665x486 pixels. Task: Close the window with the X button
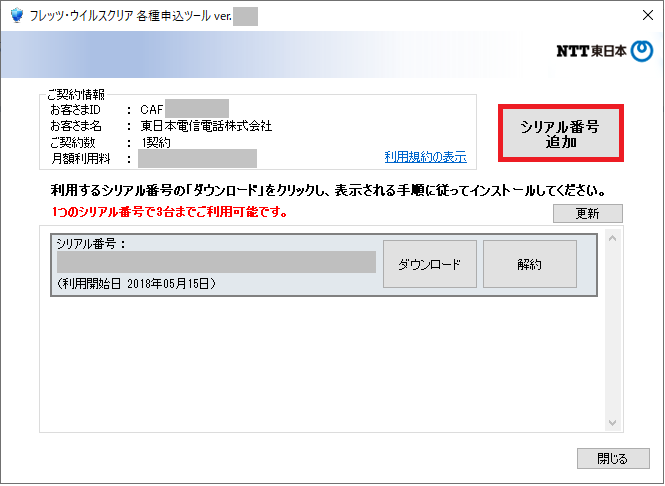640,16
